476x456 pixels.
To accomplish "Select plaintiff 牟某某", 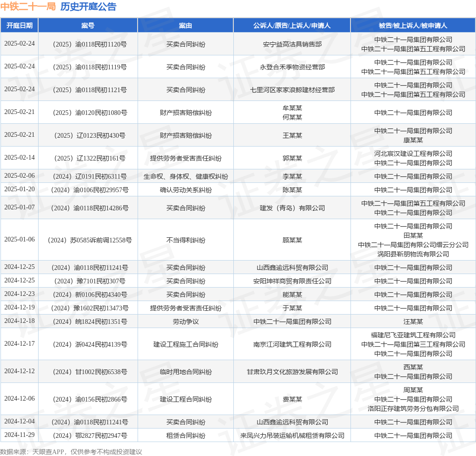I will coord(292,108).
